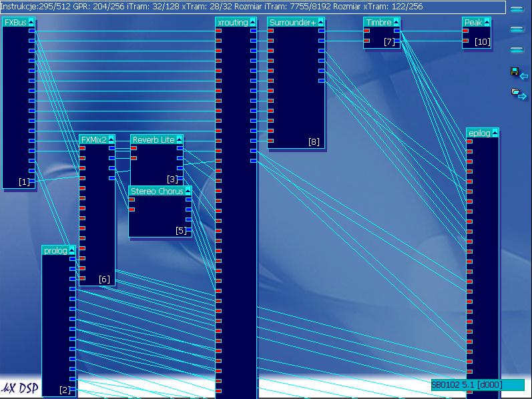
Task: Click Peak's upper red input pin
Action: coord(465,31)
